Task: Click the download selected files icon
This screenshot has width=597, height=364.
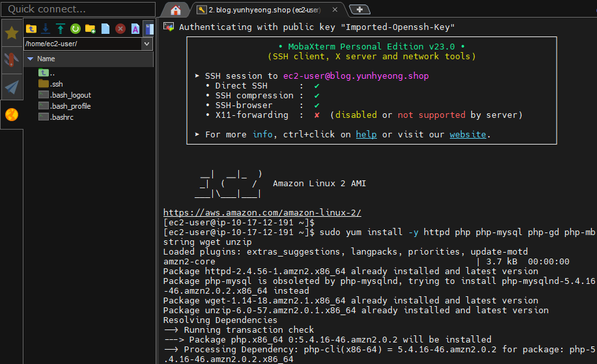Action: [46, 29]
